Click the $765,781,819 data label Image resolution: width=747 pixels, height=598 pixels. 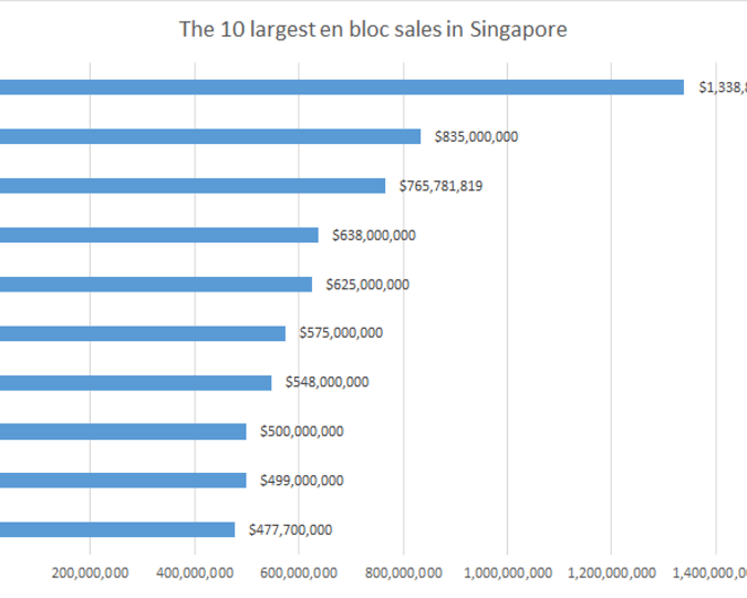coord(441,186)
